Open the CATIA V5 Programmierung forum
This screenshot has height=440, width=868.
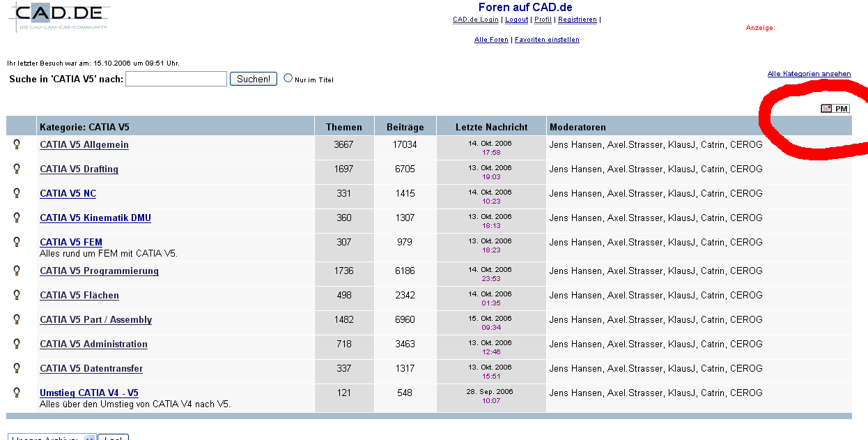click(99, 271)
